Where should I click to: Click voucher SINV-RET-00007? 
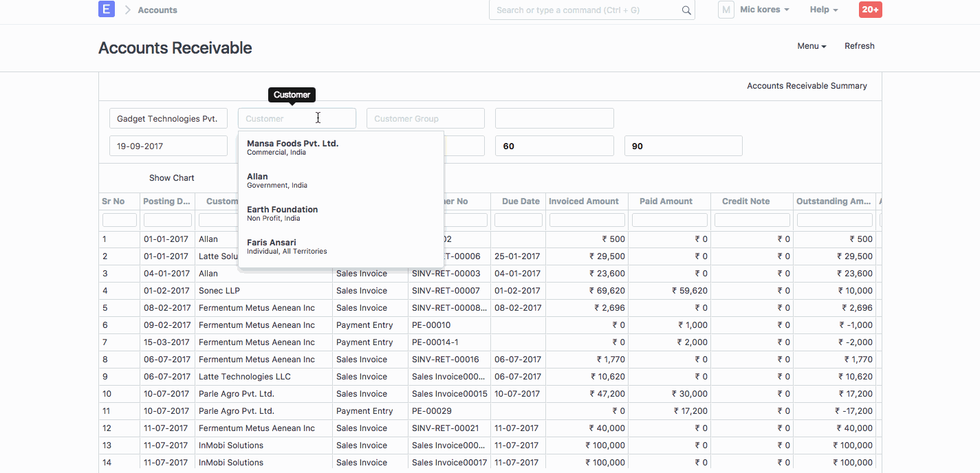click(446, 291)
